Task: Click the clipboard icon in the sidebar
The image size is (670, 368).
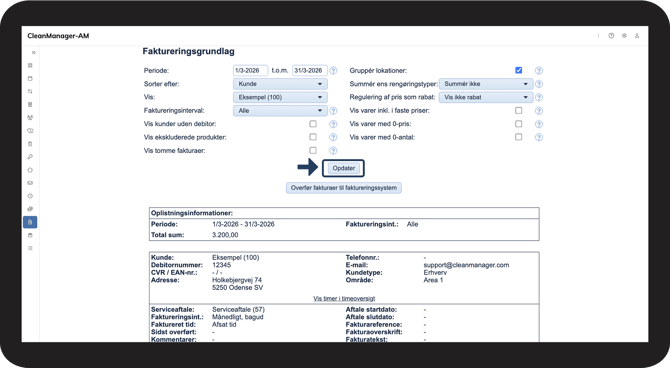Action: [30, 144]
